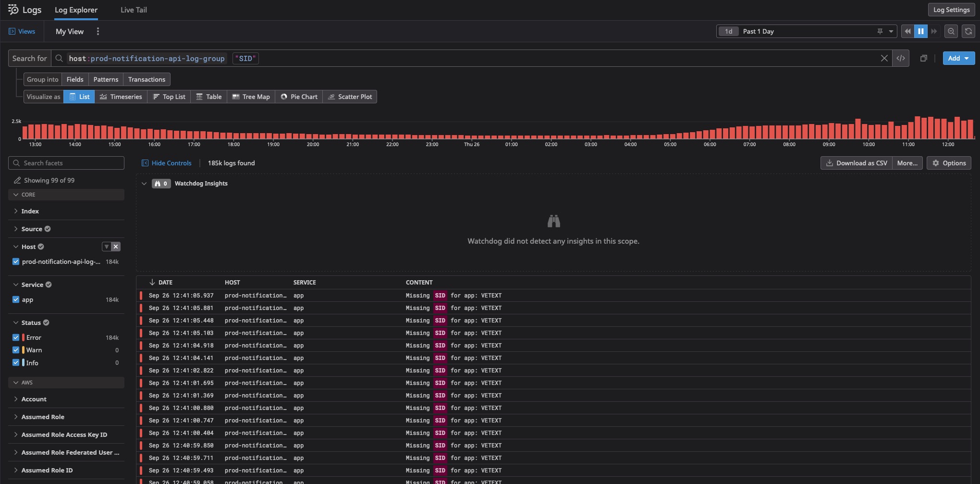Switch to the Live Tail tab

pos(134,10)
